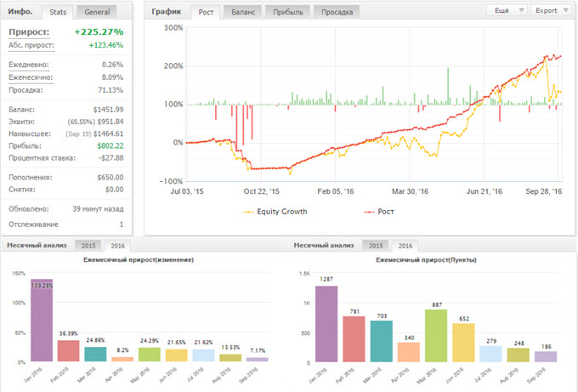Click the График panel title
This screenshot has width=578, height=392.
click(167, 12)
